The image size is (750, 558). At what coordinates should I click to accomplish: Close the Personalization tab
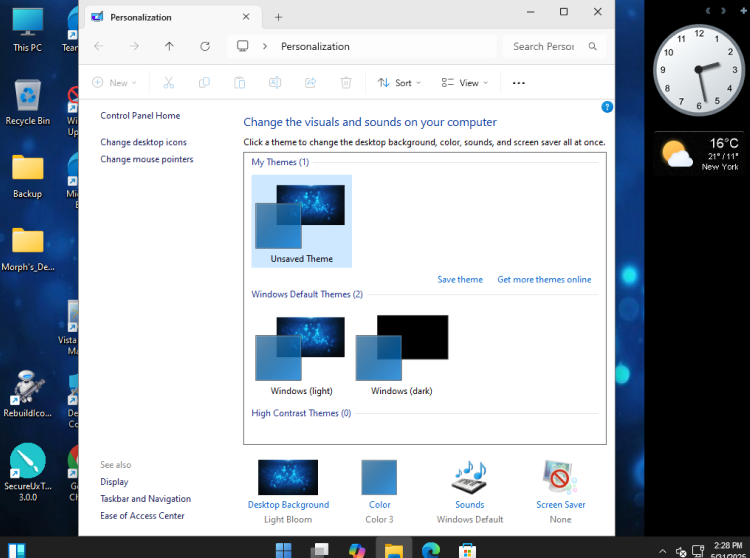246,17
